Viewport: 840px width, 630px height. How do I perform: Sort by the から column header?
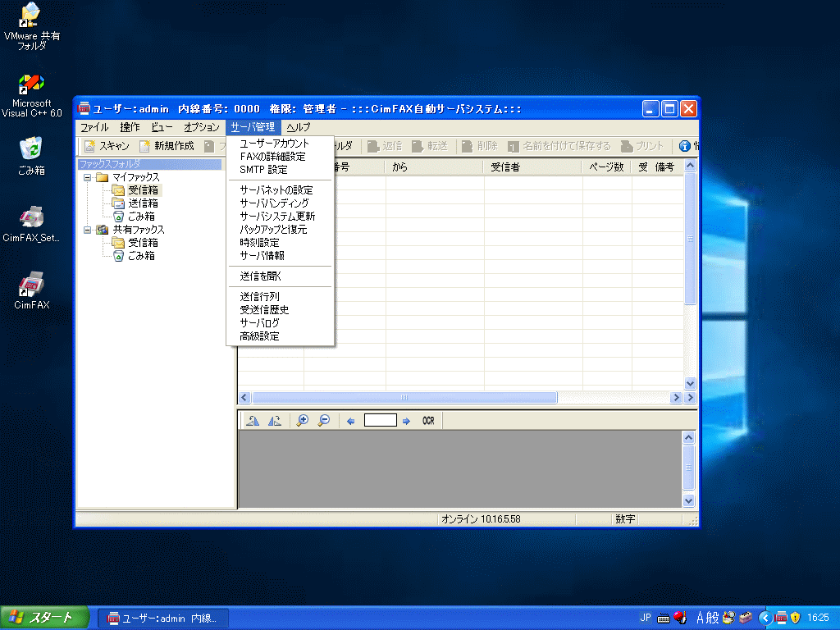(x=435, y=167)
